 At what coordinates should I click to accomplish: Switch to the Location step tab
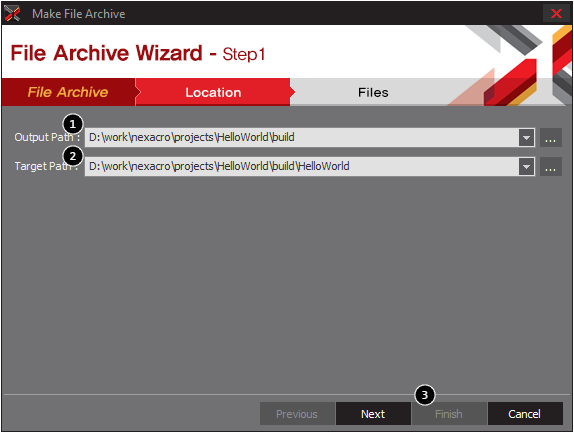213,92
